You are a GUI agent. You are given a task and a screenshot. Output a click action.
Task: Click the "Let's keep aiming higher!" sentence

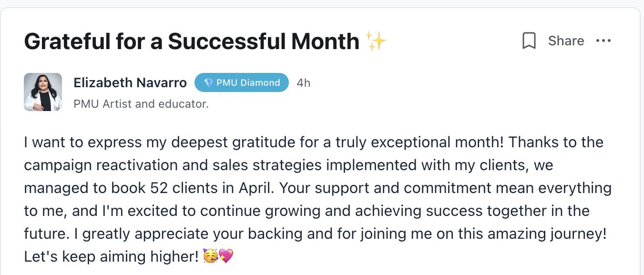pyautogui.click(x=111, y=256)
